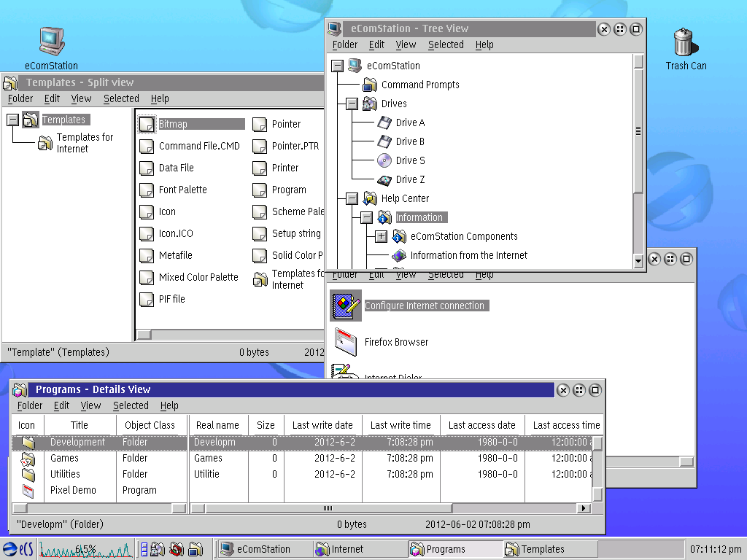This screenshot has height=560, width=747.
Task: Open the Help menu in the Templates window
Action: [x=160, y=98]
